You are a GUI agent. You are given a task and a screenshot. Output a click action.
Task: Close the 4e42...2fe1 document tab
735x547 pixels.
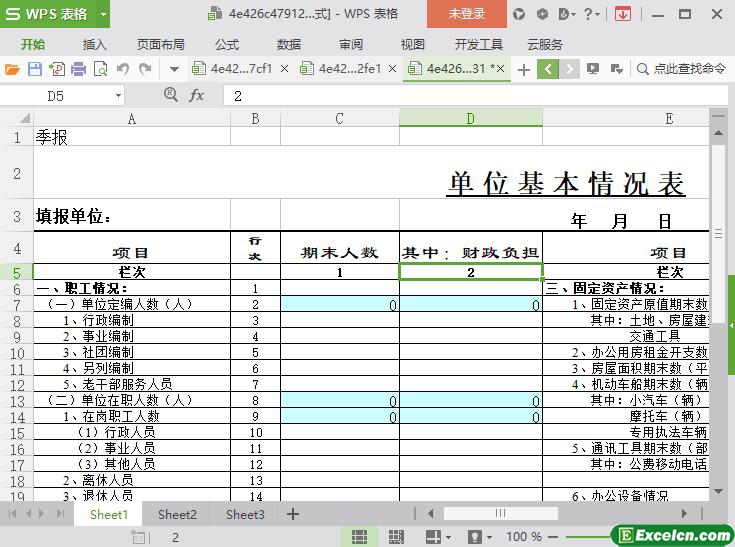click(x=392, y=69)
